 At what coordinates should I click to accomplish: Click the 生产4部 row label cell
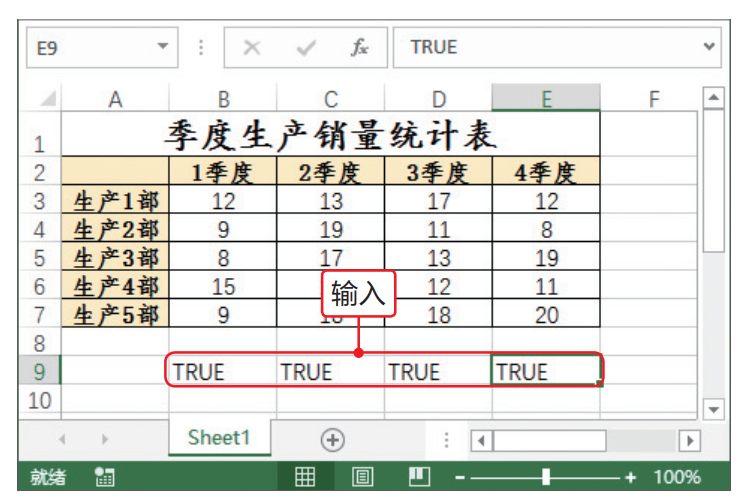click(115, 285)
